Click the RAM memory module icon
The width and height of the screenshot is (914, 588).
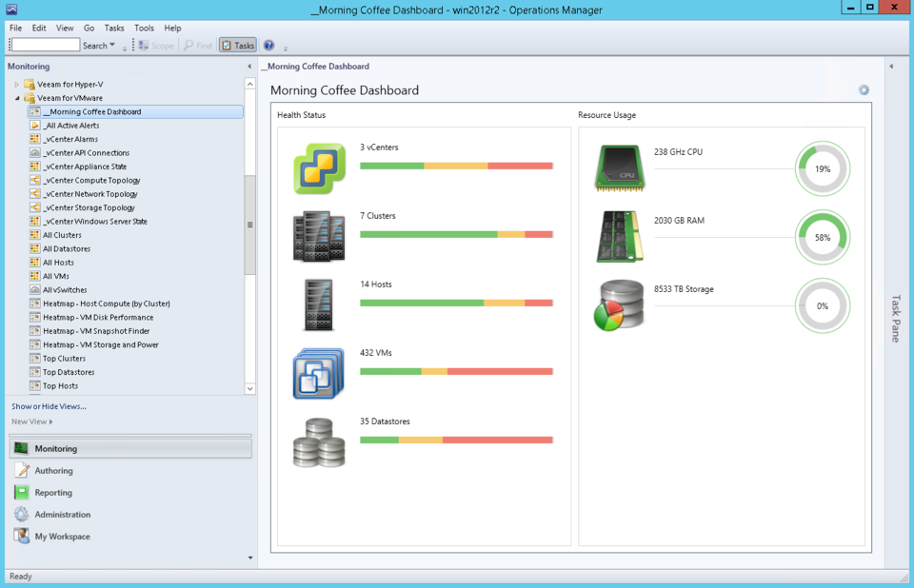click(x=620, y=237)
